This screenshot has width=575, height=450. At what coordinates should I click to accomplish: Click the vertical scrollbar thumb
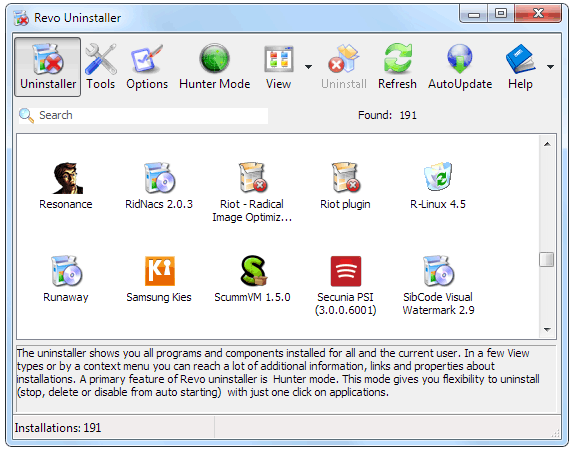(546, 259)
